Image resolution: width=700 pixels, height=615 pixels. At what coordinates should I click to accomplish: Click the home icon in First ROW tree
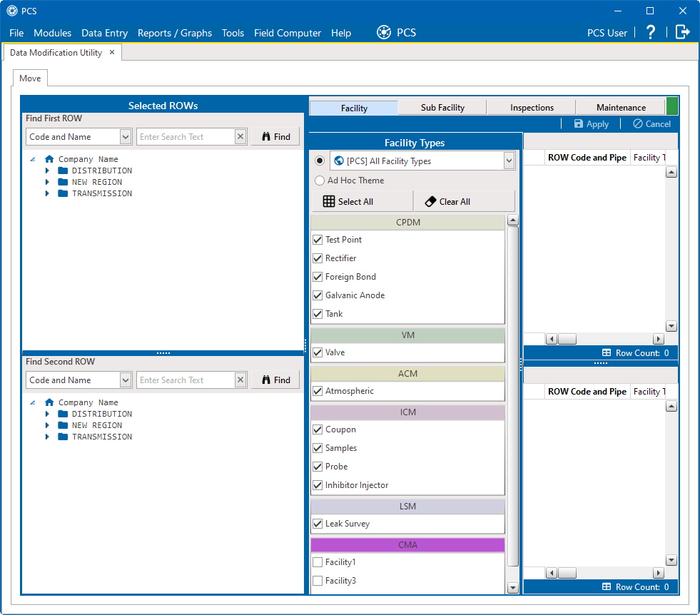[49, 159]
